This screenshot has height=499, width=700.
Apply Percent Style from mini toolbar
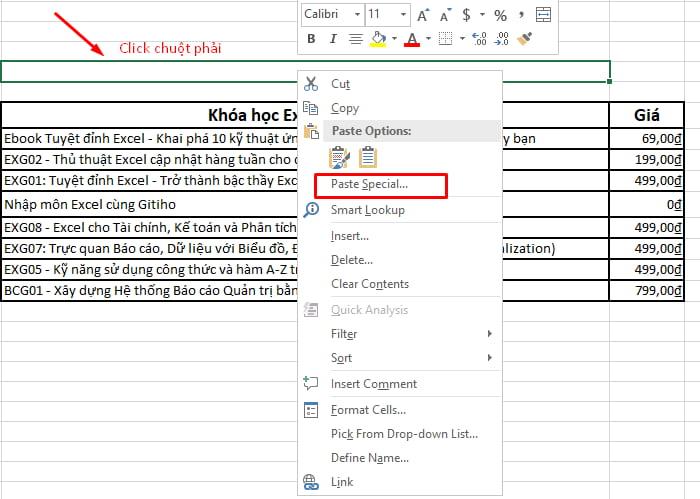click(500, 16)
